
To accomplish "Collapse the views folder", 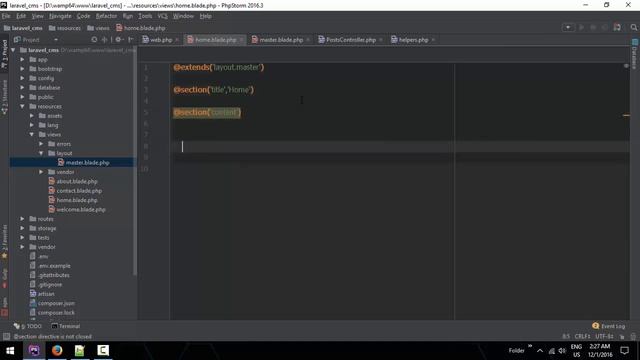I will coord(32,134).
